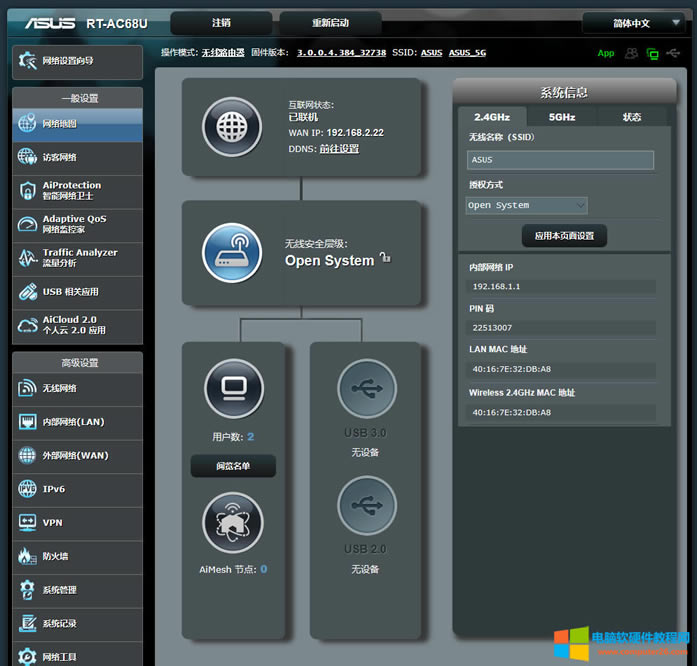This screenshot has width=697, height=666.
Task: Click the 重新启动 reboot button
Action: click(x=315, y=23)
